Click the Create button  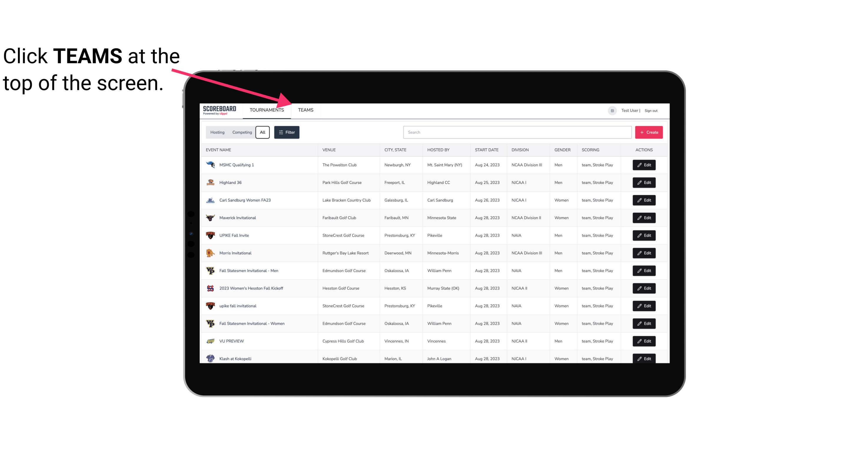pos(649,132)
